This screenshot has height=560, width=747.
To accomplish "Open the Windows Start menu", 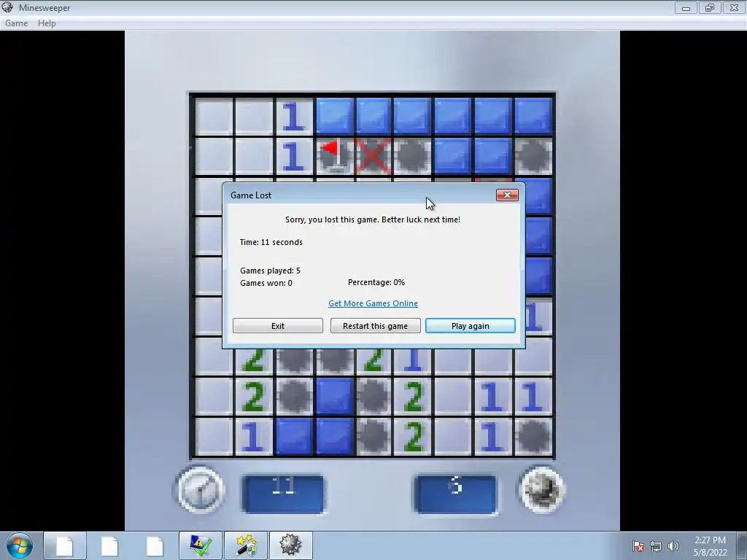I will [x=20, y=545].
